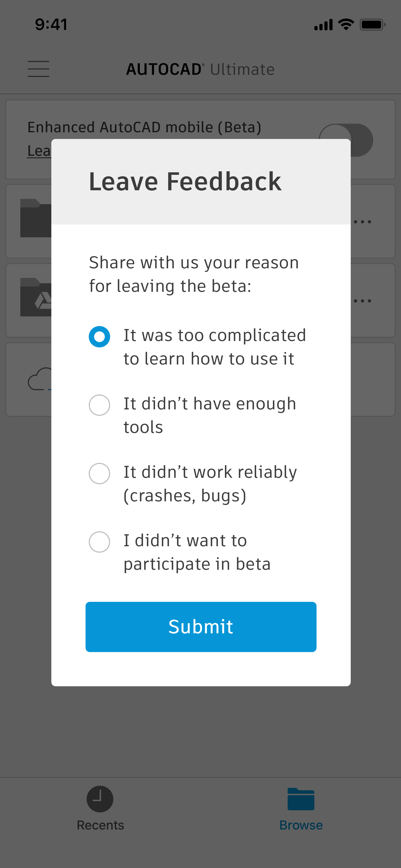Choose 'I didn't want to participate in beta'
Screen dimensions: 401x868
pos(99,542)
